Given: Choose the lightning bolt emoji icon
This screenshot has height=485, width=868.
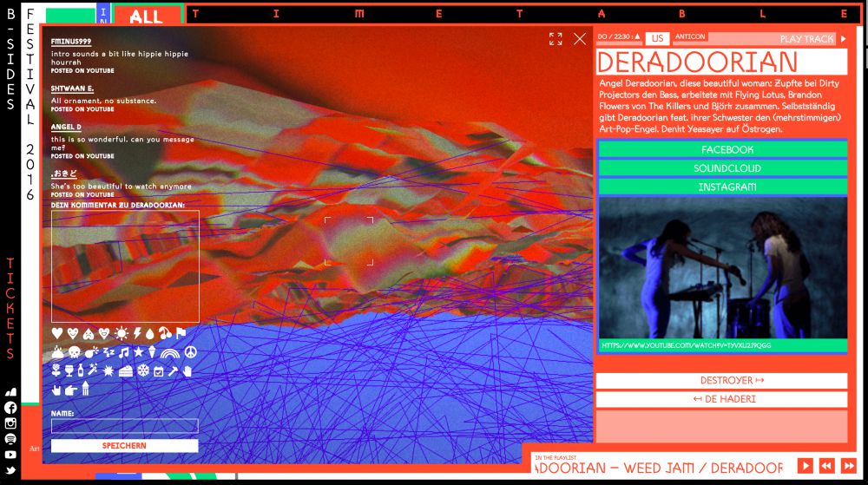Looking at the screenshot, I should pyautogui.click(x=137, y=333).
